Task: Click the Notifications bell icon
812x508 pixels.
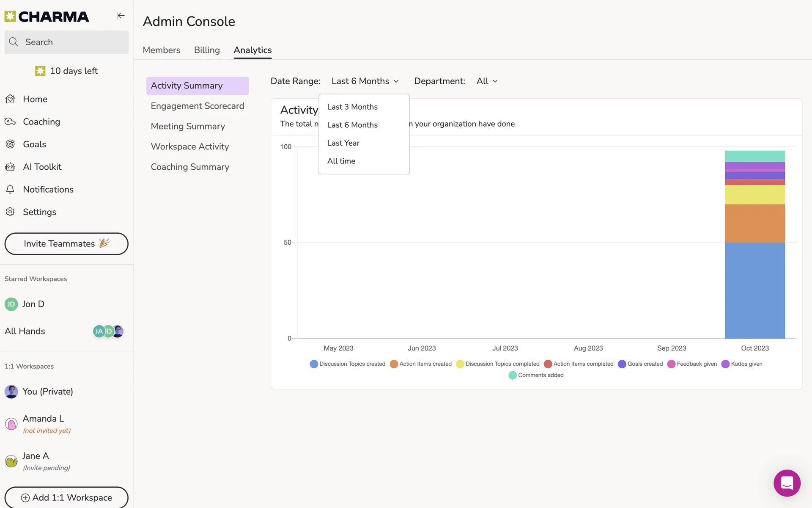Action: 11,189
